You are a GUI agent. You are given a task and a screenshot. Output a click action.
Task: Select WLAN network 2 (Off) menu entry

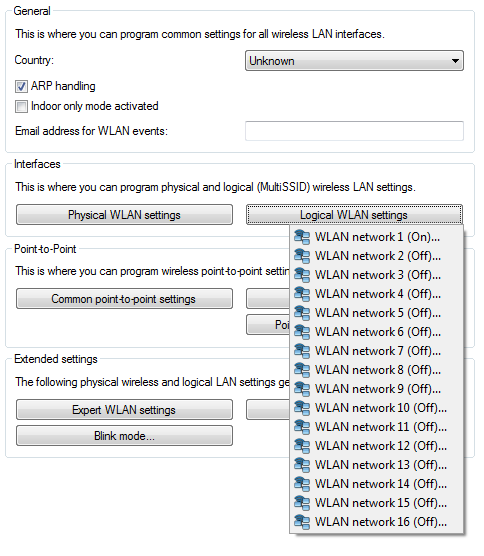[377, 256]
